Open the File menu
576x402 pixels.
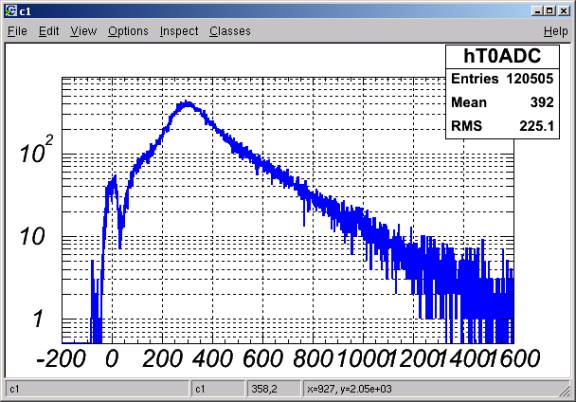pyautogui.click(x=17, y=31)
